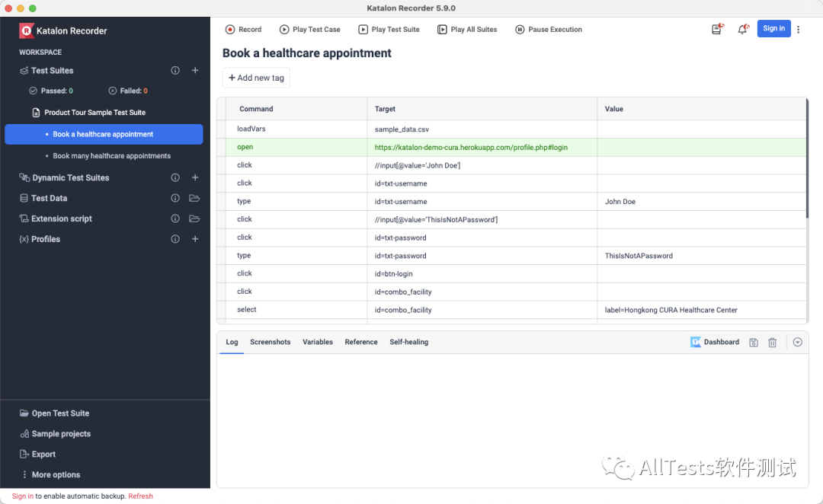Image resolution: width=823 pixels, height=504 pixels.
Task: Pause the test execution
Action: point(548,30)
